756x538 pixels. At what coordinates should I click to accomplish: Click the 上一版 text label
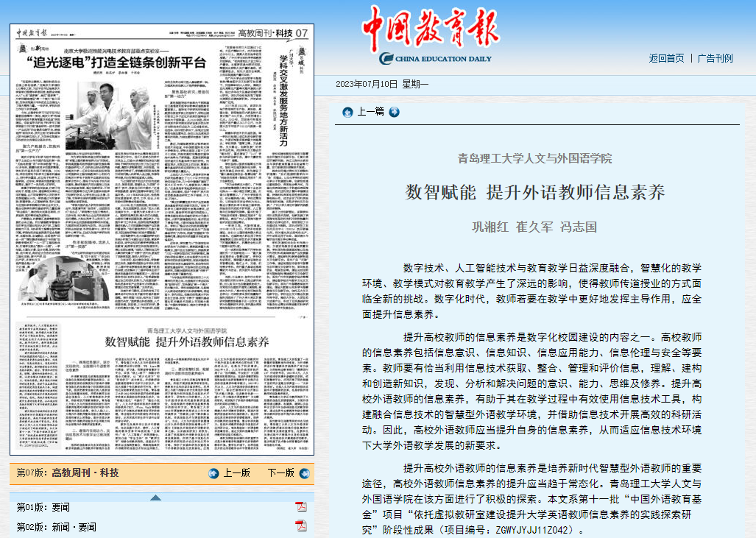pos(236,473)
